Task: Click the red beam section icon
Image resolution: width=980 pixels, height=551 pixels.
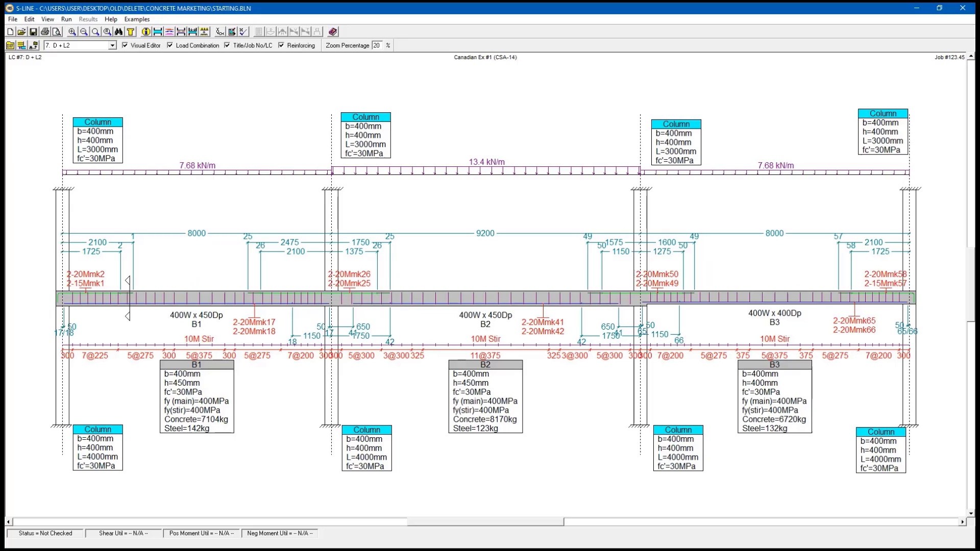Action: point(181,32)
